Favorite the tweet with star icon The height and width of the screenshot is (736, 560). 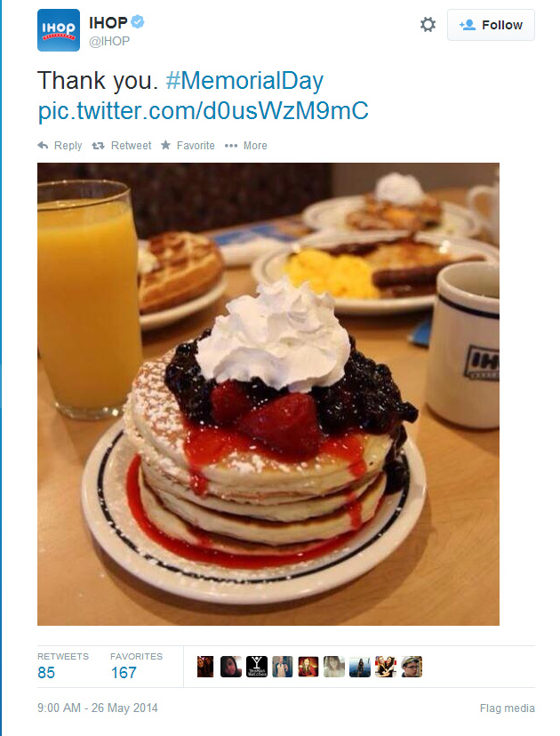point(188,146)
